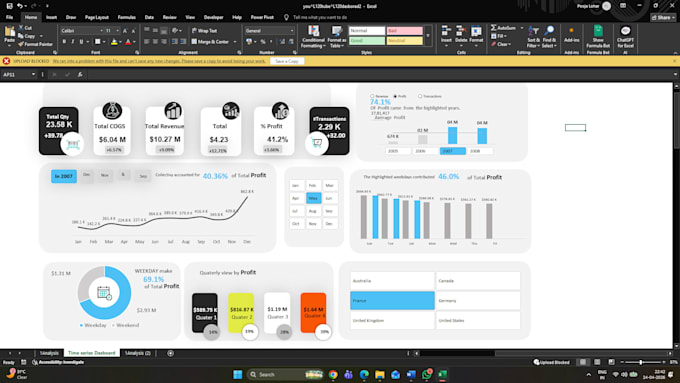The height and width of the screenshot is (383, 680).
Task: Switch to the Developer ribbon tab
Action: [213, 17]
